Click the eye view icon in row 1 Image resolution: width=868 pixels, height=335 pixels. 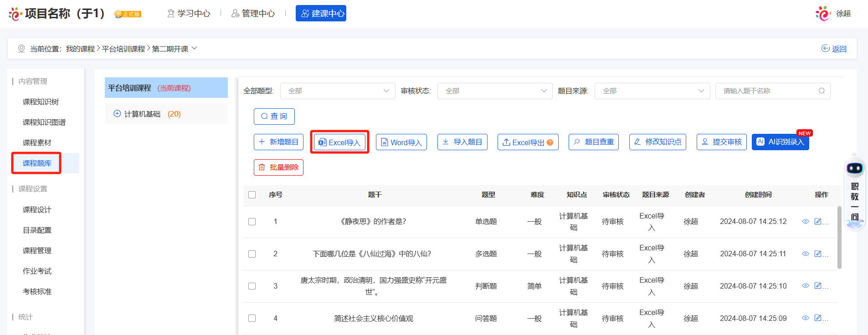click(805, 222)
